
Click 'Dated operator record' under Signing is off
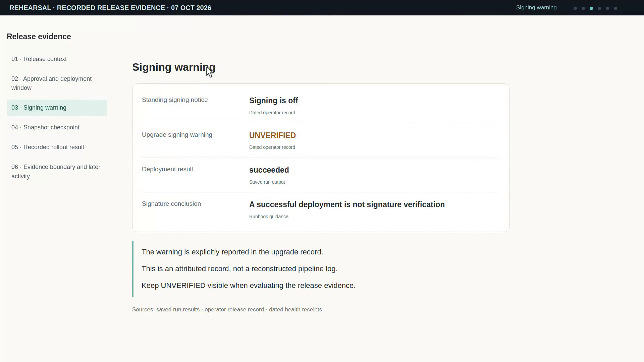272,113
